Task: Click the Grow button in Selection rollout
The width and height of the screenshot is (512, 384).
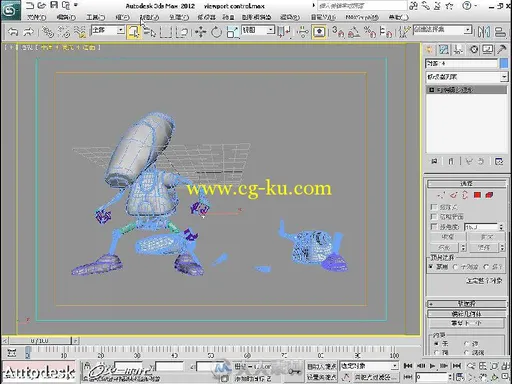Action: pyautogui.click(x=487, y=237)
